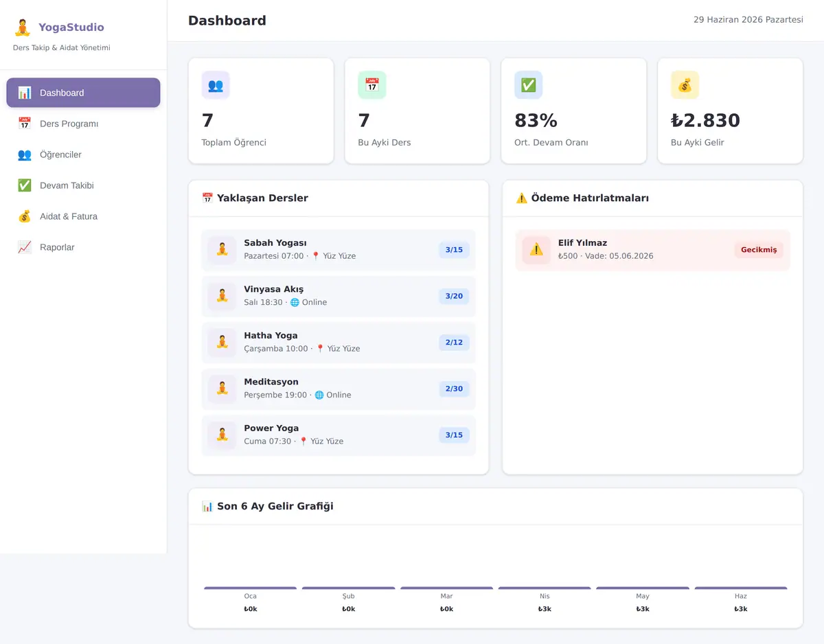
Task: Click the warning icon beside Elif Yılmaz
Action: [x=536, y=250]
